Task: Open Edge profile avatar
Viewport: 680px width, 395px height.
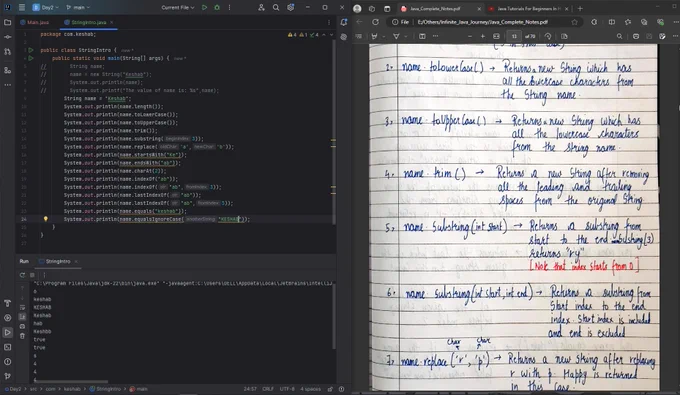Action: [x=357, y=8]
